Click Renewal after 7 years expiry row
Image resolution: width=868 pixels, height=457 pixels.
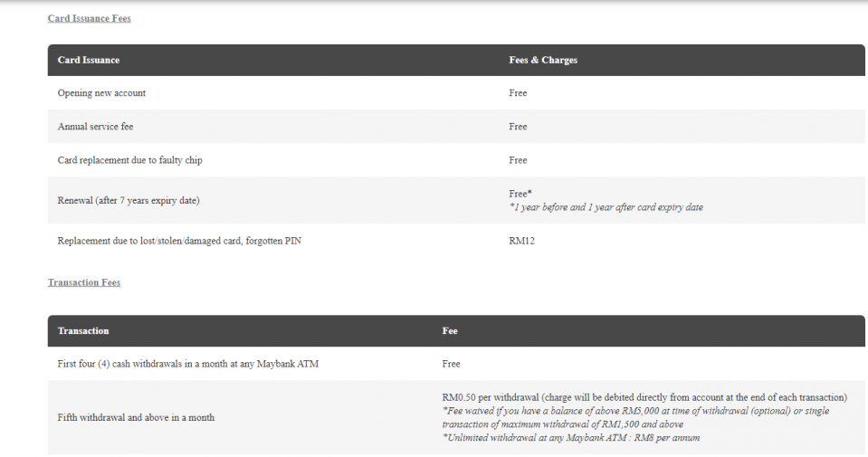(456, 200)
